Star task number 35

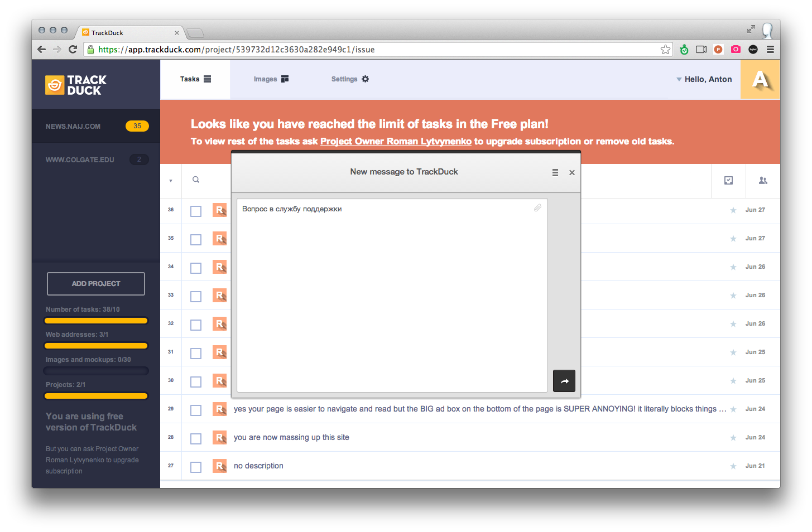[733, 239]
